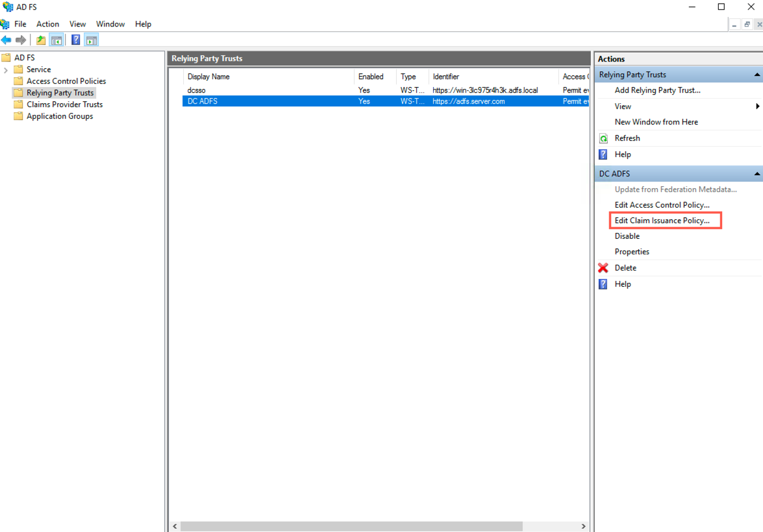Toggle the Show/Hide Console Tree toolbar icon
This screenshot has width=763, height=532.
56,39
